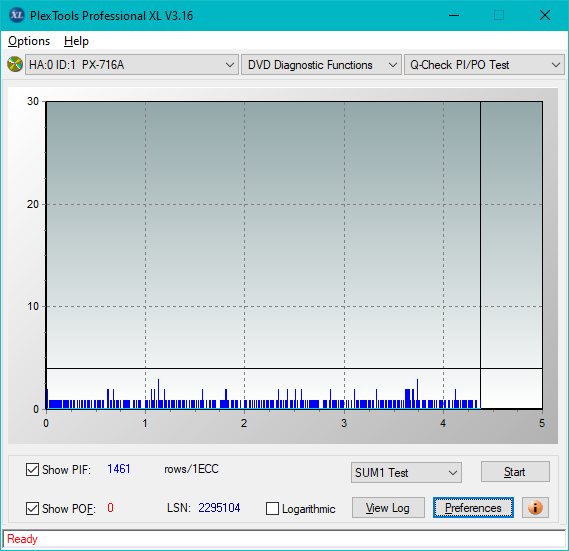Click the rows/1ECC label
Viewport: 569px width, 551px height.
point(191,469)
